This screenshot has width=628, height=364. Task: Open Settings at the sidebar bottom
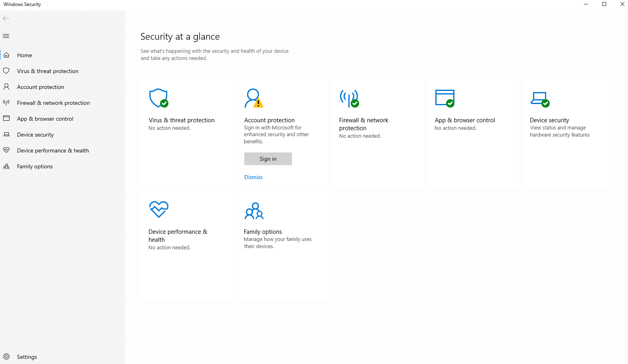[x=62, y=357]
